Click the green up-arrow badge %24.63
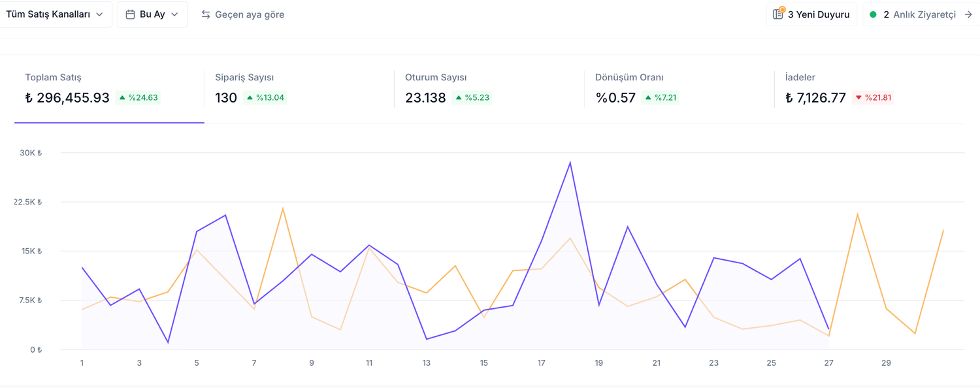This screenshot has width=980, height=388. click(x=139, y=98)
